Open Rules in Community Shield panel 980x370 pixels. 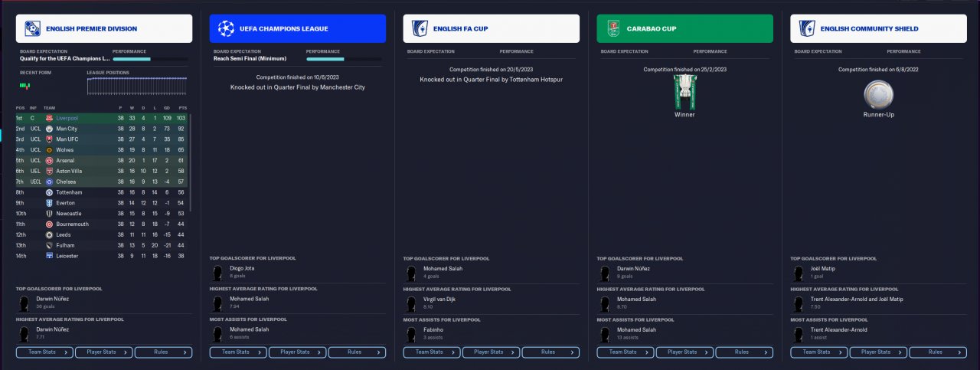pos(938,352)
